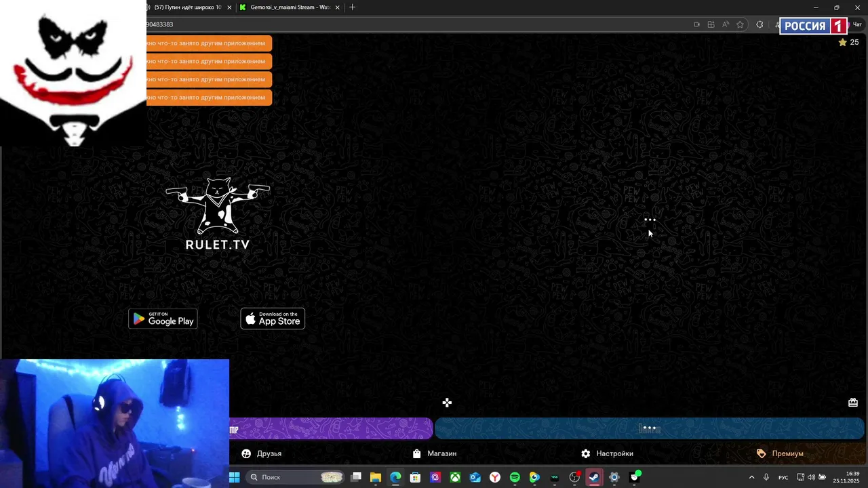
Task: Open the gear settings app on the taskbar
Action: point(614,477)
